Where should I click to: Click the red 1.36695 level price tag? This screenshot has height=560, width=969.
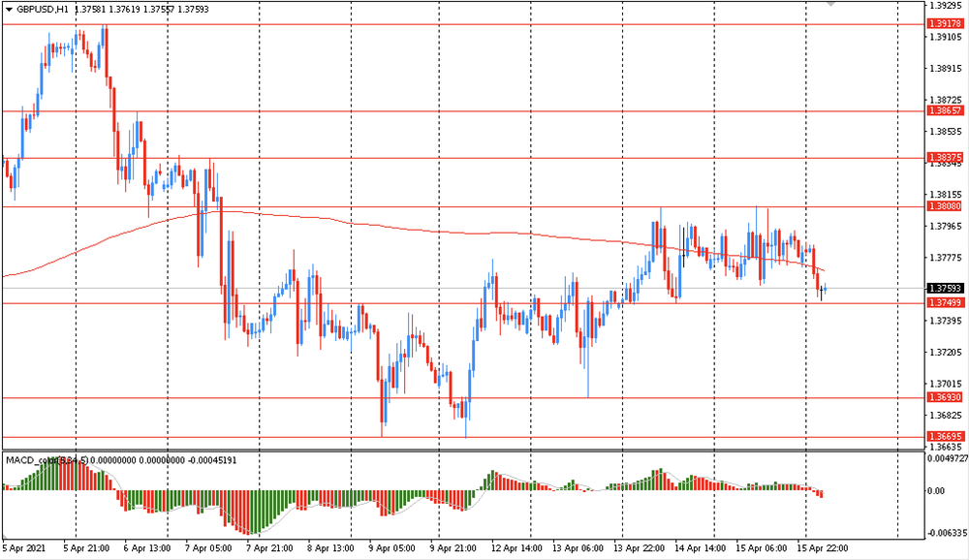[x=946, y=436]
